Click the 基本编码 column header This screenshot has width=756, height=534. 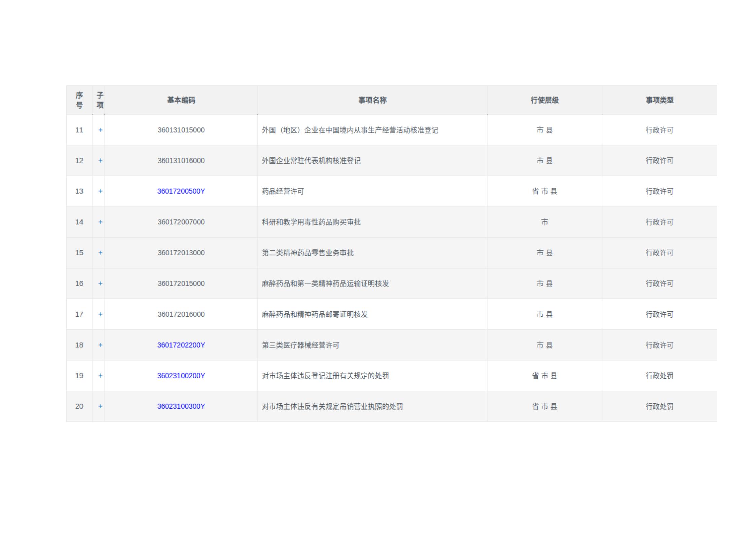click(181, 100)
